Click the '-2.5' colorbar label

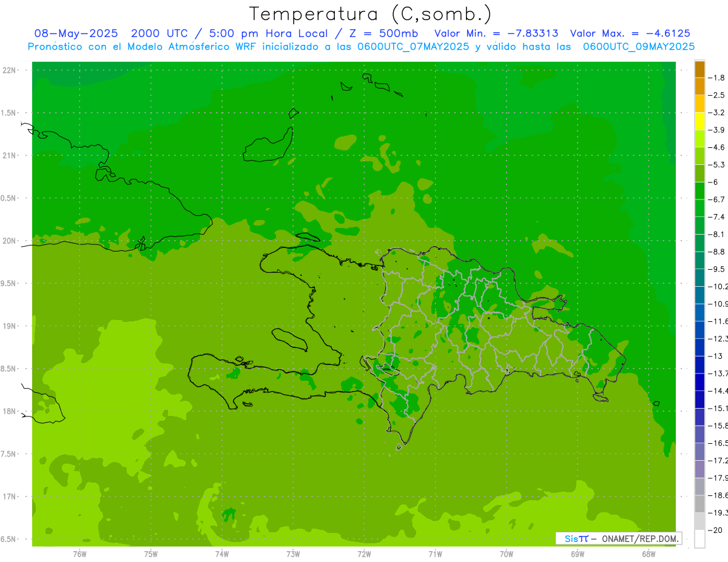(x=716, y=95)
